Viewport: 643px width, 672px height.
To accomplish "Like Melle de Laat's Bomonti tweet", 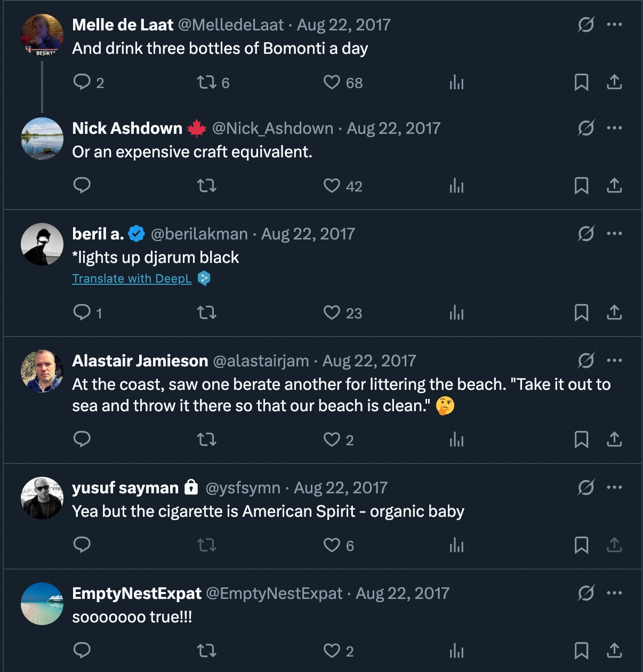I will coord(332,82).
